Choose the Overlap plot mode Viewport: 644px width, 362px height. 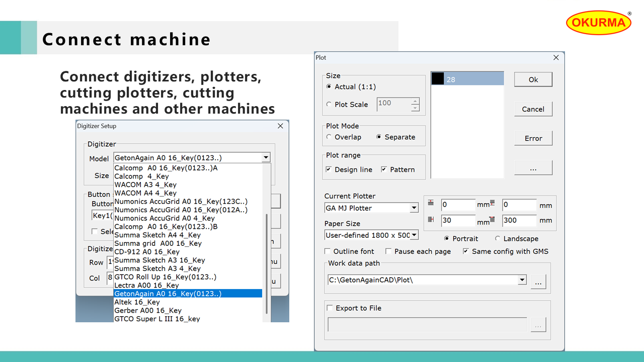329,137
